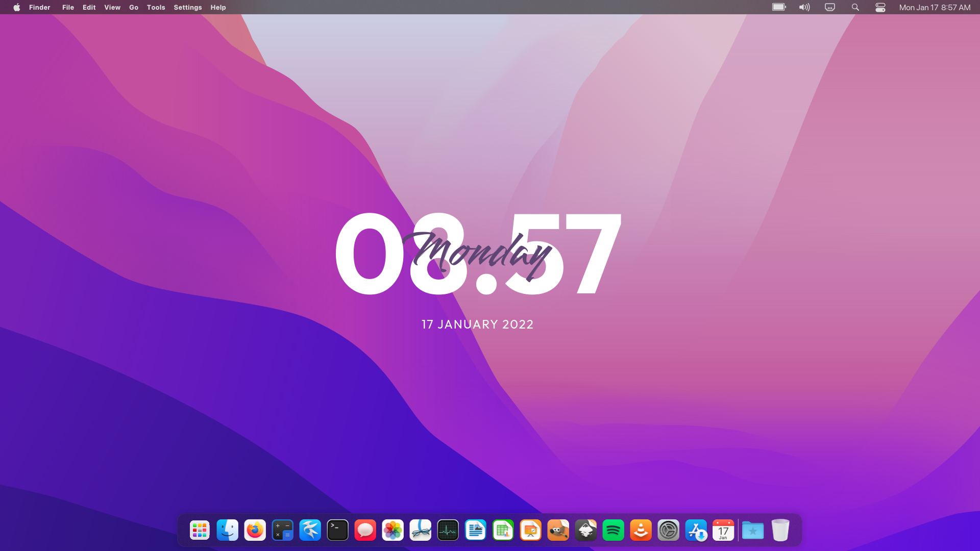Open Launchpad from the dock
The width and height of the screenshot is (980, 551).
point(200,531)
